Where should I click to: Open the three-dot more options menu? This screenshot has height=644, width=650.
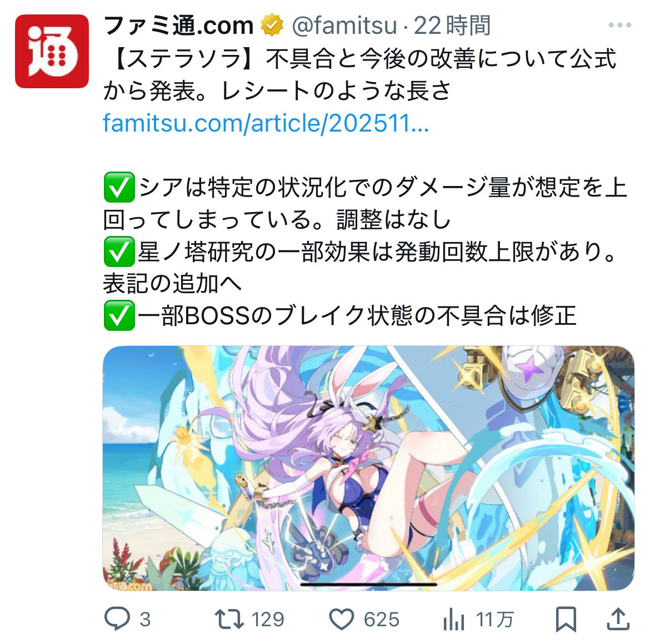[x=620, y=26]
